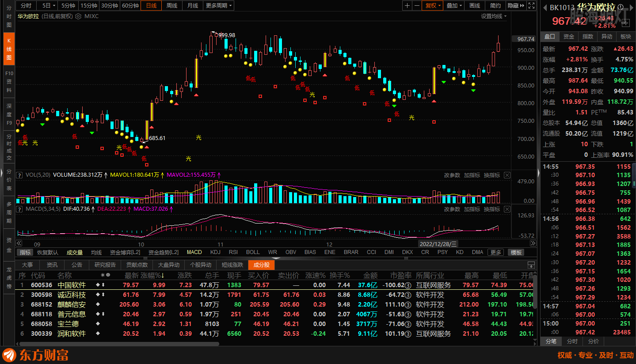
Task: Switch chart to 15分钟 period
Action: pyautogui.click(x=88, y=6)
